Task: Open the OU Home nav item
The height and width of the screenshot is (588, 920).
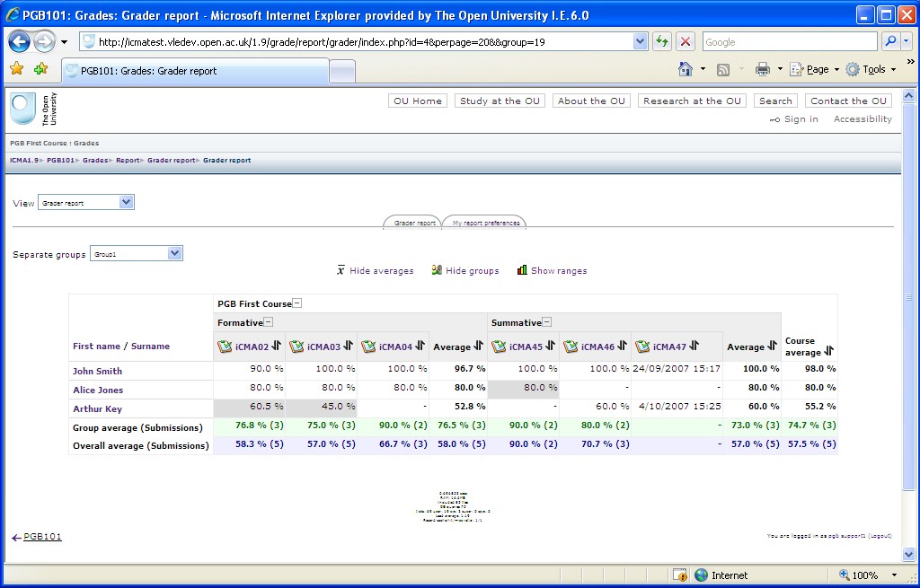Action: click(418, 101)
